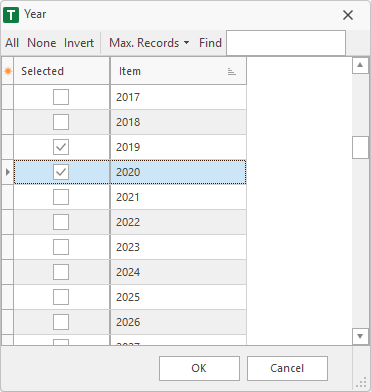Viewport: 371px width, 392px height.
Task: Check the box for 2022
Action: click(x=61, y=222)
